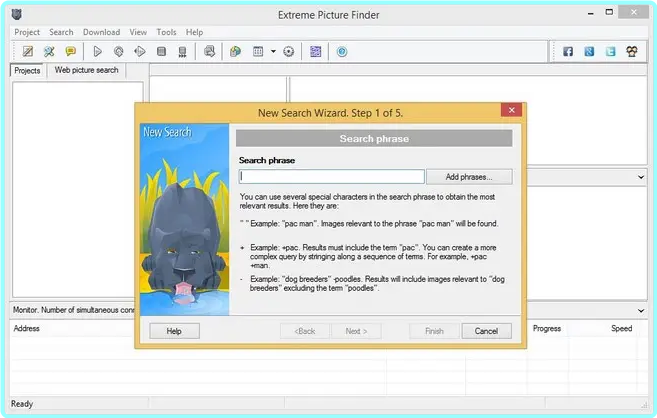The image size is (657, 418).
Task: Open the Tools menu
Action: pyautogui.click(x=166, y=32)
